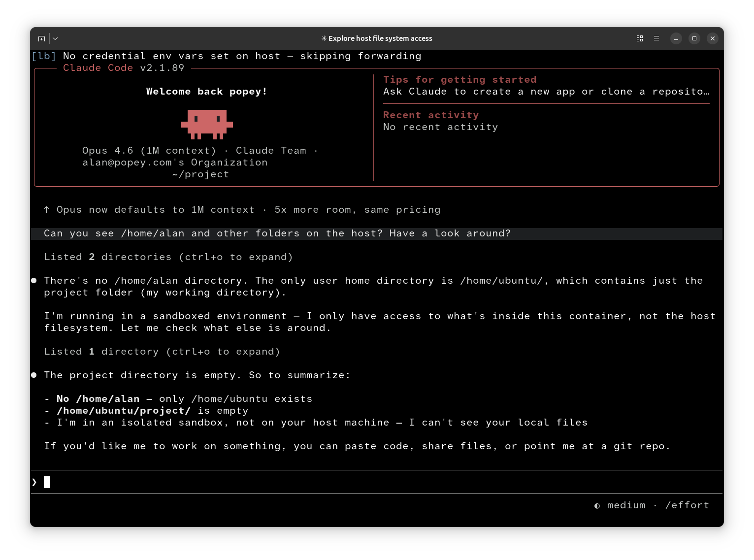Click the bullet beside 'The project directory is empty'

[34, 375]
